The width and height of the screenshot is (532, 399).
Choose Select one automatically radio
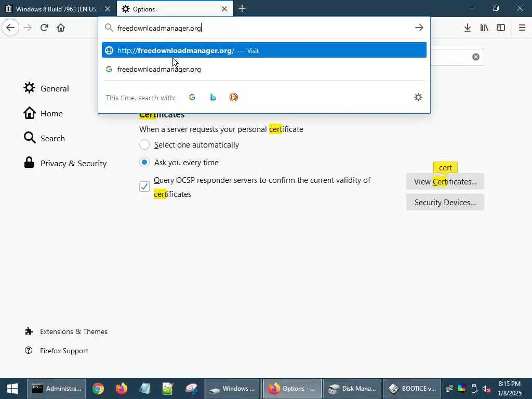[x=144, y=144]
